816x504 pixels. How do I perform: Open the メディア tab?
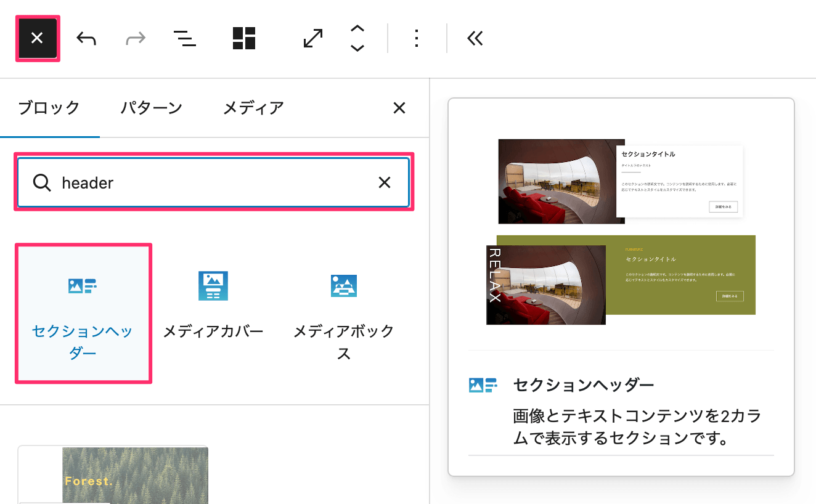coord(253,108)
